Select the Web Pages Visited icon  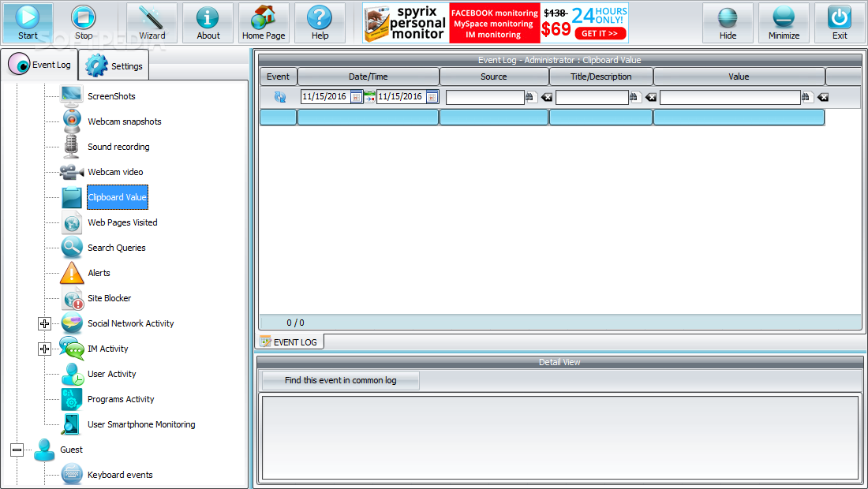pyautogui.click(x=72, y=222)
